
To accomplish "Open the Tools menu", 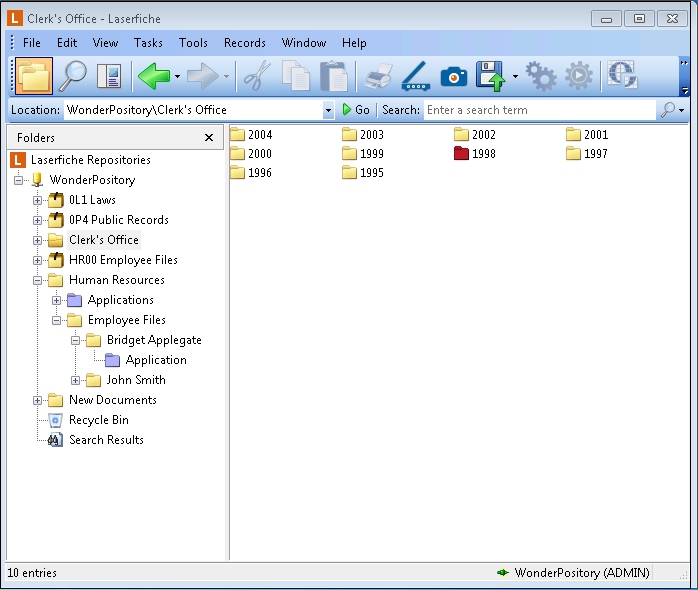I will point(193,43).
